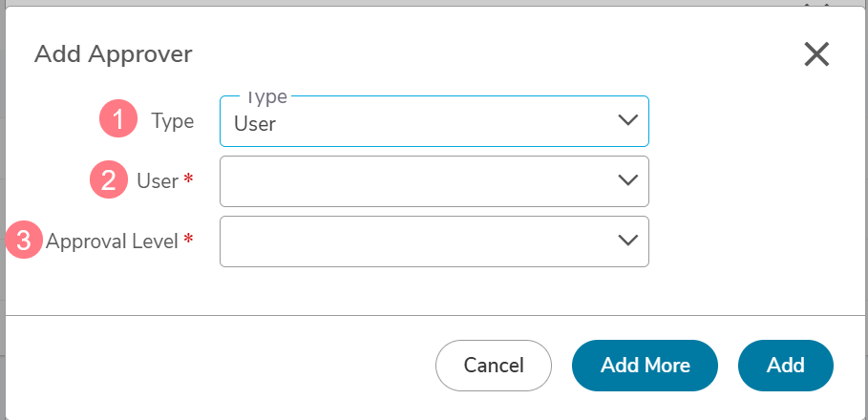This screenshot has width=868, height=420.
Task: Click the Add More button
Action: (x=645, y=366)
